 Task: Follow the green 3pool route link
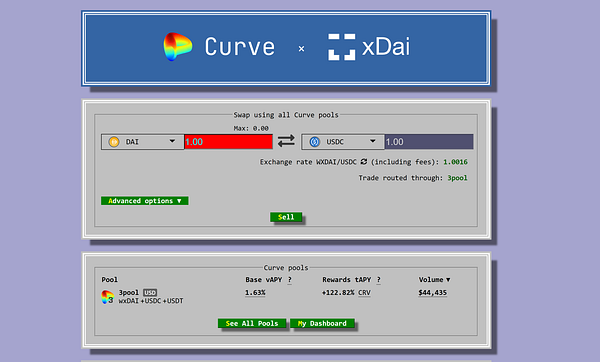457,178
